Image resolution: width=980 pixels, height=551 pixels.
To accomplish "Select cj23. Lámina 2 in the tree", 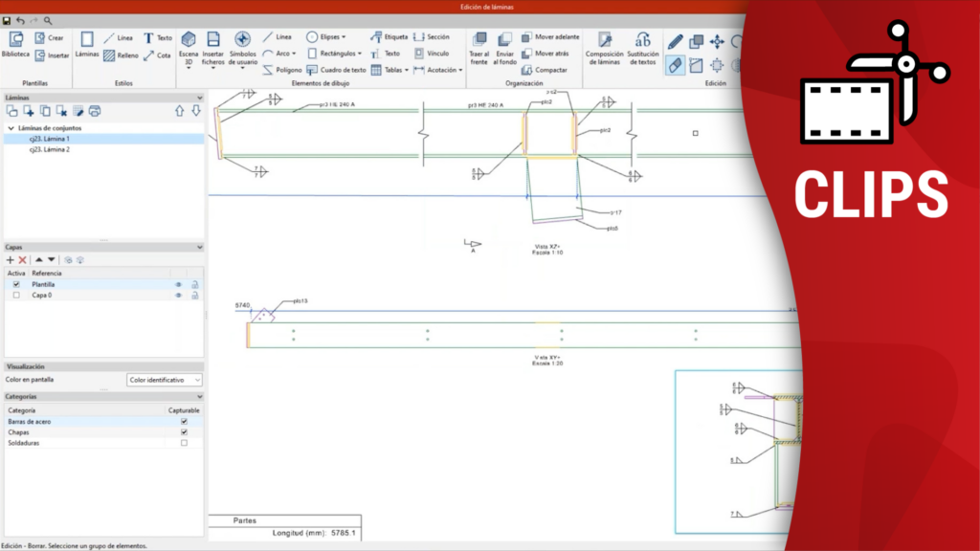I will (x=49, y=150).
